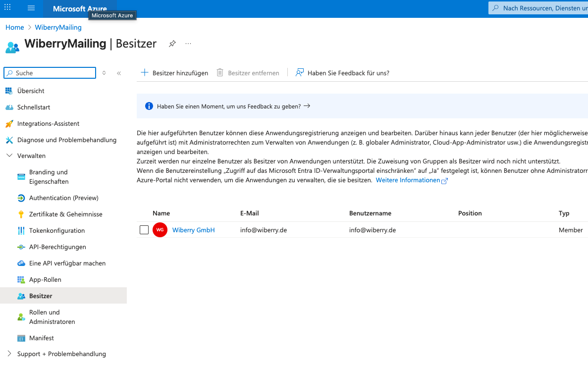Image resolution: width=588 pixels, height=367 pixels.
Task: Sort by the Name column header
Action: [161, 213]
